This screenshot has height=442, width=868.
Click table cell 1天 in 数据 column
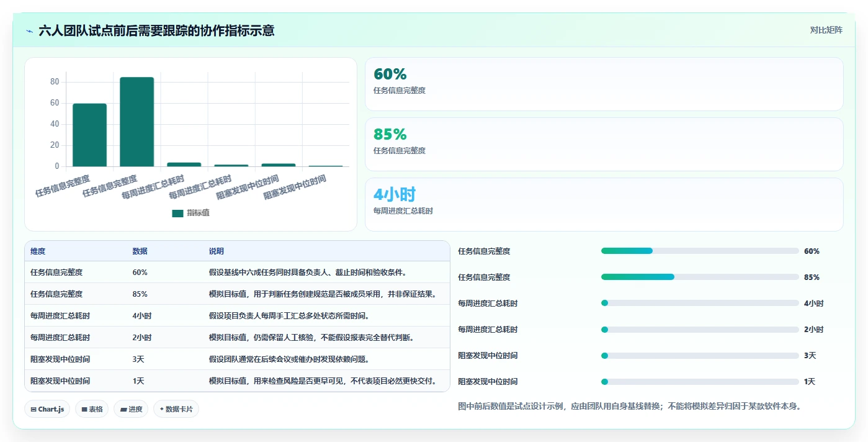[138, 381]
